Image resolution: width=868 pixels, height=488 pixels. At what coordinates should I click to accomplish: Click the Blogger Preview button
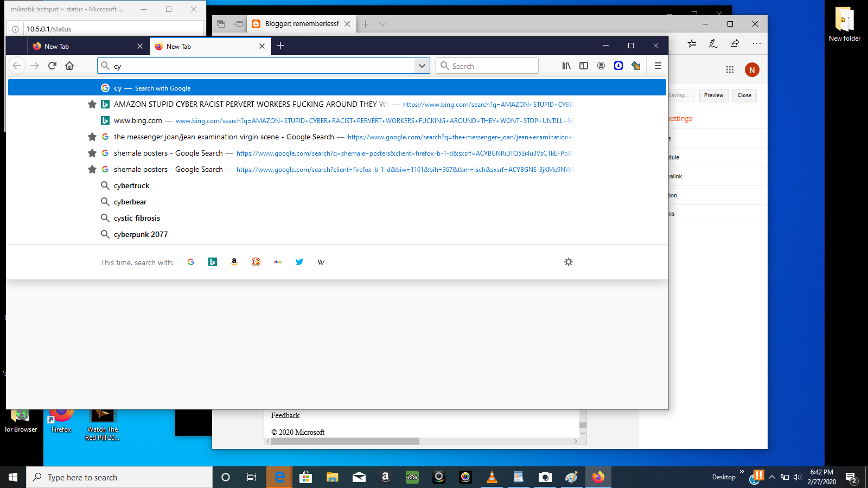[713, 95]
